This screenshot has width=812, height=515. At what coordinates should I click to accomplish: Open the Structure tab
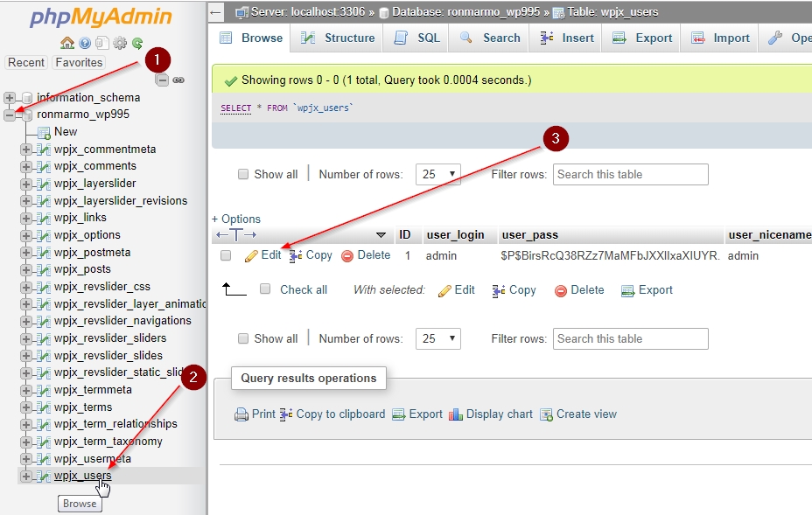pos(338,38)
